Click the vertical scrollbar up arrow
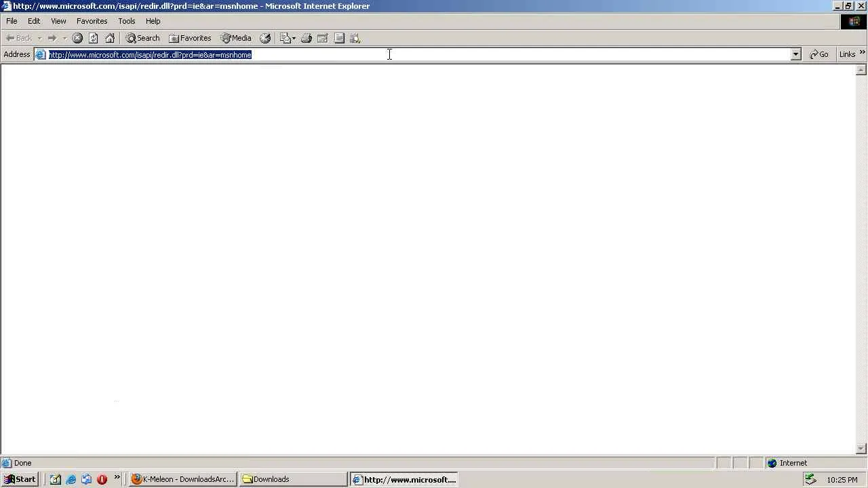Screen dimensions: 868x488 click(x=861, y=70)
